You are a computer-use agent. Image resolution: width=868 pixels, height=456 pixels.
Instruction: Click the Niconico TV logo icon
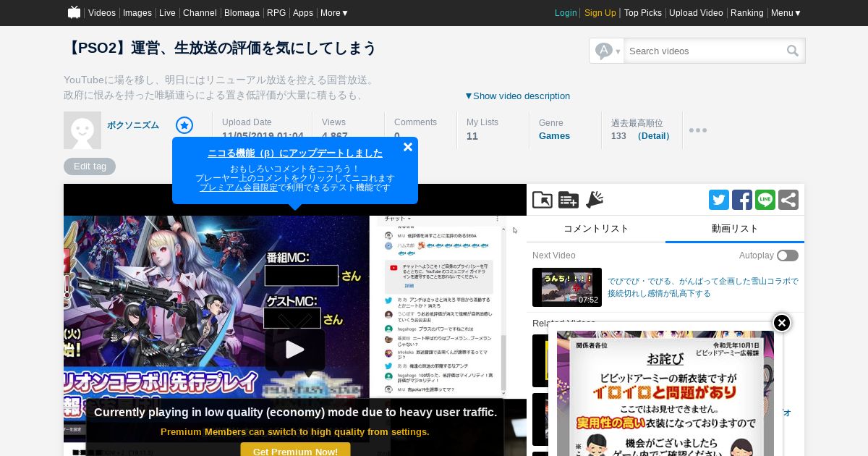pos(74,12)
